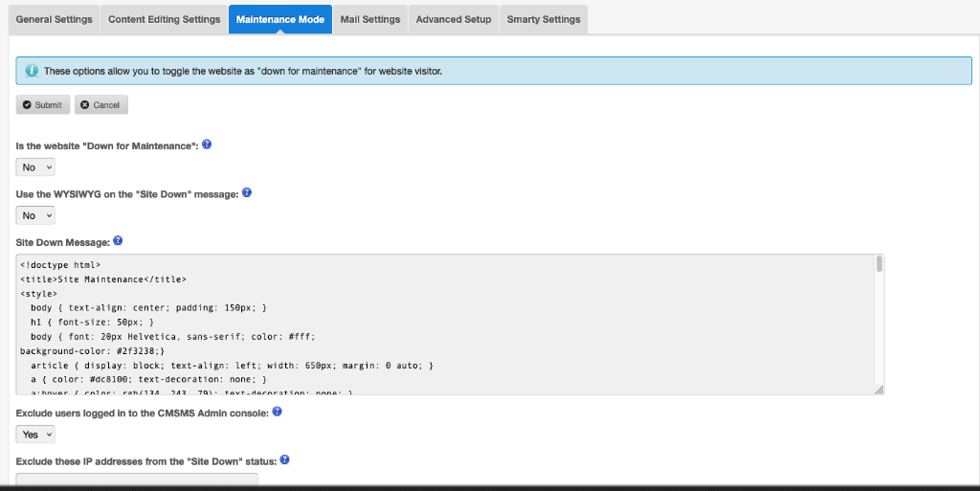Switch to the Smarty Settings tab
This screenshot has height=491, width=980.
pyautogui.click(x=544, y=19)
